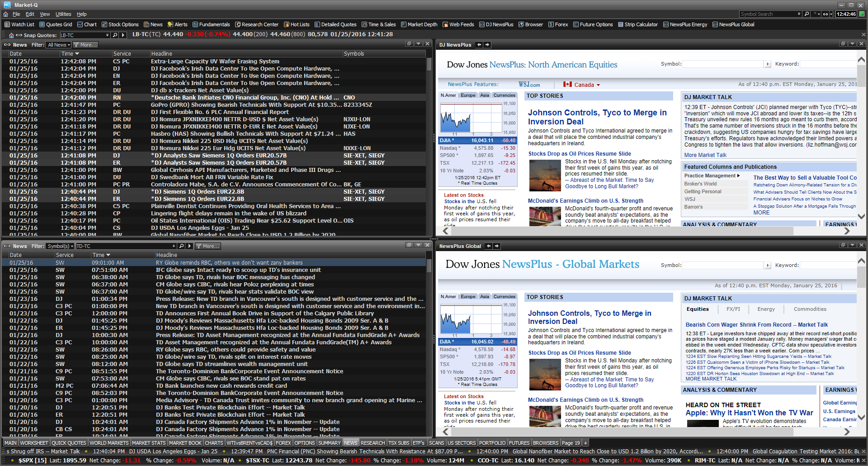Image resolution: width=868 pixels, height=466 pixels.
Task: Select the Europe tab in DJ NewsPlus quotes
Action: tap(468, 95)
